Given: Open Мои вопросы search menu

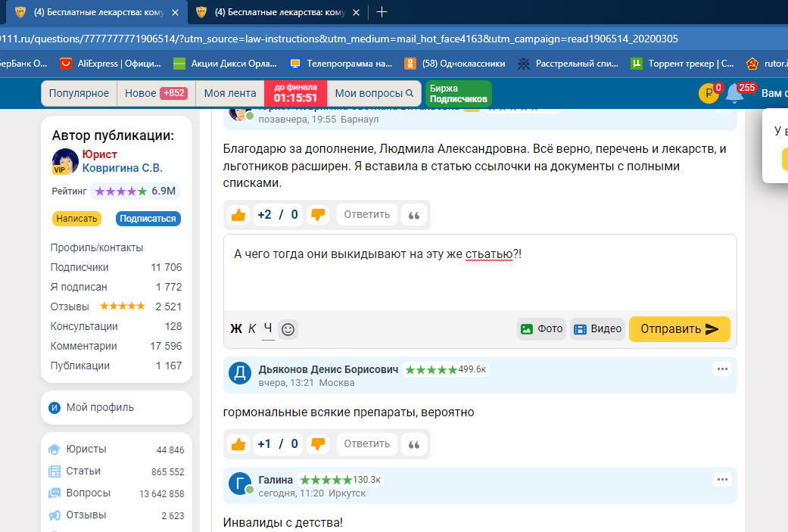Looking at the screenshot, I should click(374, 93).
